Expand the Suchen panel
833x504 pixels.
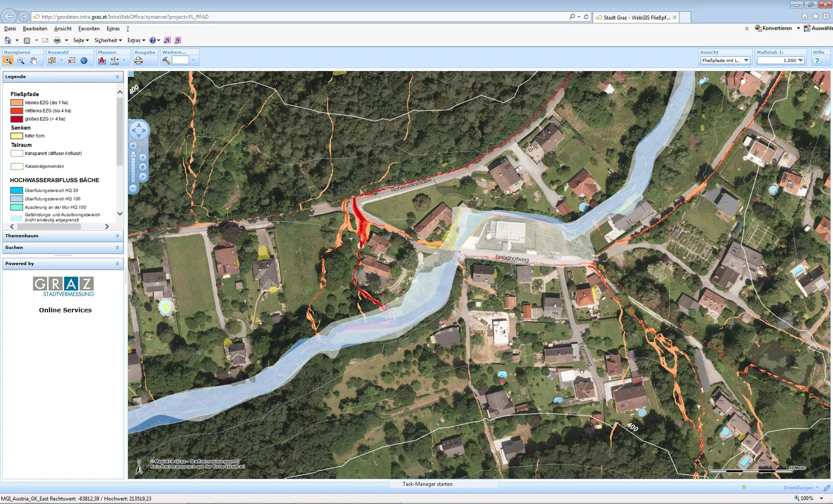(63, 247)
